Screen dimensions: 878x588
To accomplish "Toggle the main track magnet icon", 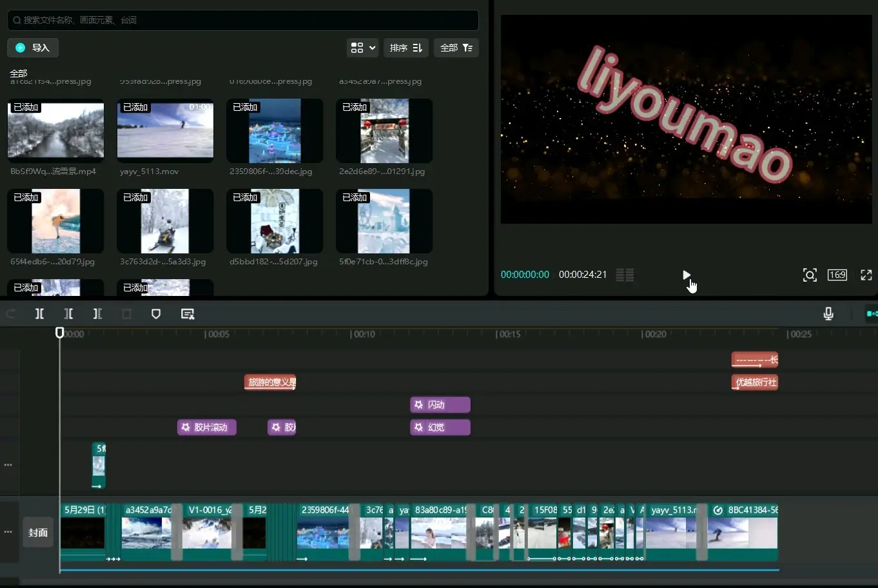I will (x=872, y=314).
